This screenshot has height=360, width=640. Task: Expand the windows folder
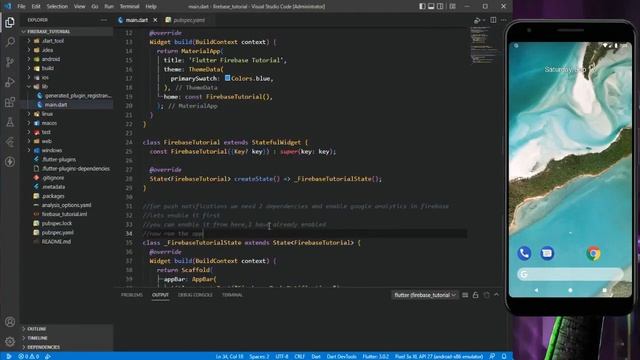(x=52, y=150)
